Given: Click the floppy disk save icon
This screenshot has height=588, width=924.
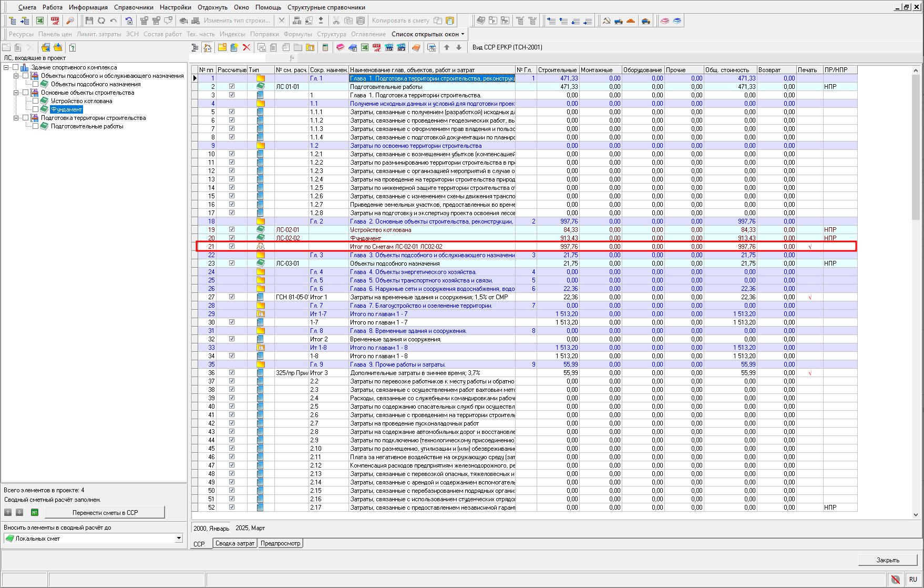Looking at the screenshot, I should (89, 21).
